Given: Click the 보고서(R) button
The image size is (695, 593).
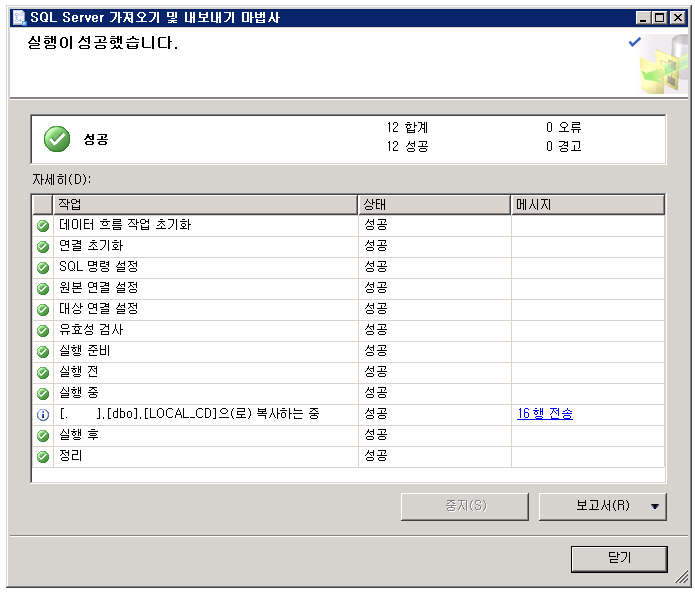Looking at the screenshot, I should point(602,506).
